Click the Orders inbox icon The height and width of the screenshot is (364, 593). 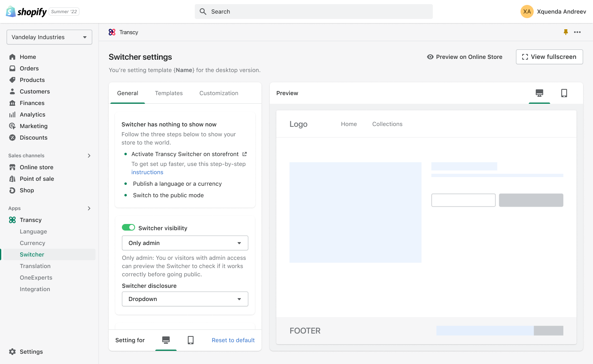pyautogui.click(x=12, y=68)
